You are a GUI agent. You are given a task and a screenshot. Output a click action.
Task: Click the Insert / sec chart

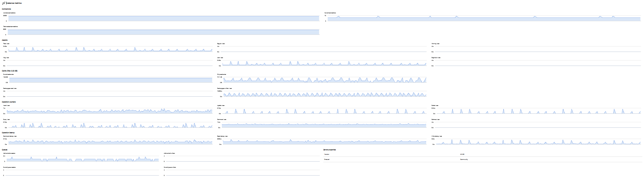pos(110,111)
